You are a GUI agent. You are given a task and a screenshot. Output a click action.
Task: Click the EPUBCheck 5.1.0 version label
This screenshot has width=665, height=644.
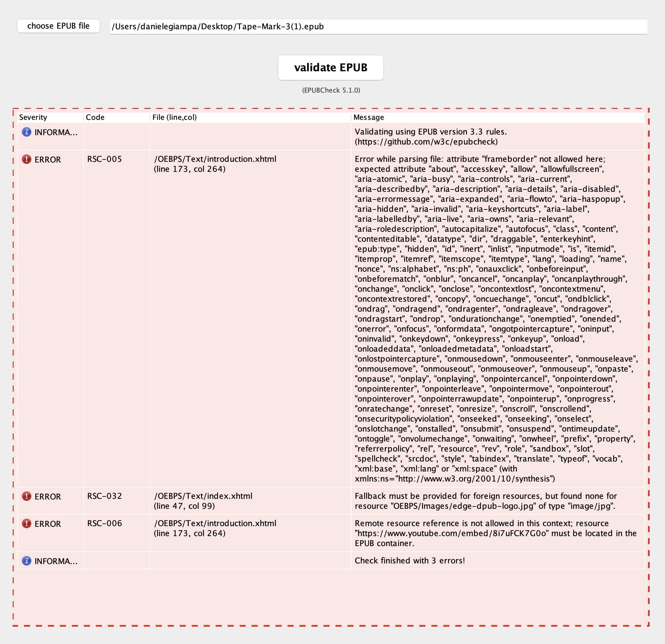[331, 90]
